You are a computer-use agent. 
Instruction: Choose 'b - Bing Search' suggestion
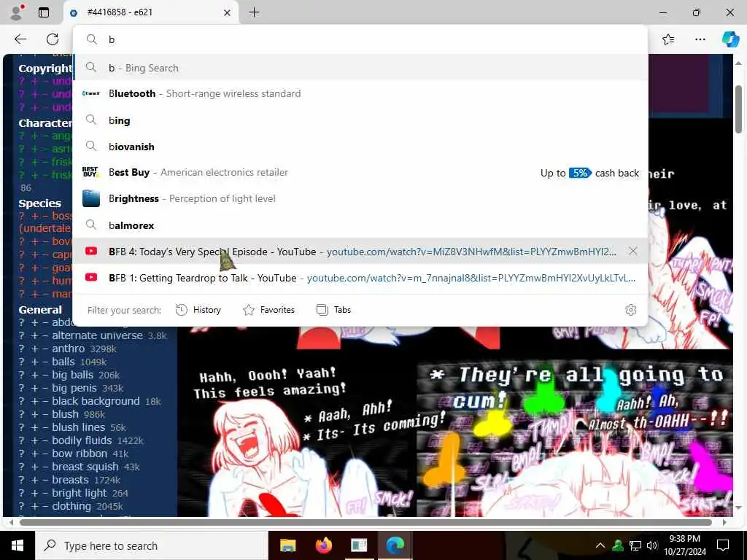pos(360,68)
